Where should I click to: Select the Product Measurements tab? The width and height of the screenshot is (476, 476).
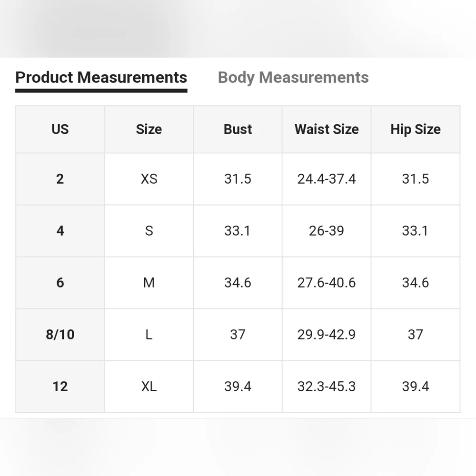tap(101, 78)
